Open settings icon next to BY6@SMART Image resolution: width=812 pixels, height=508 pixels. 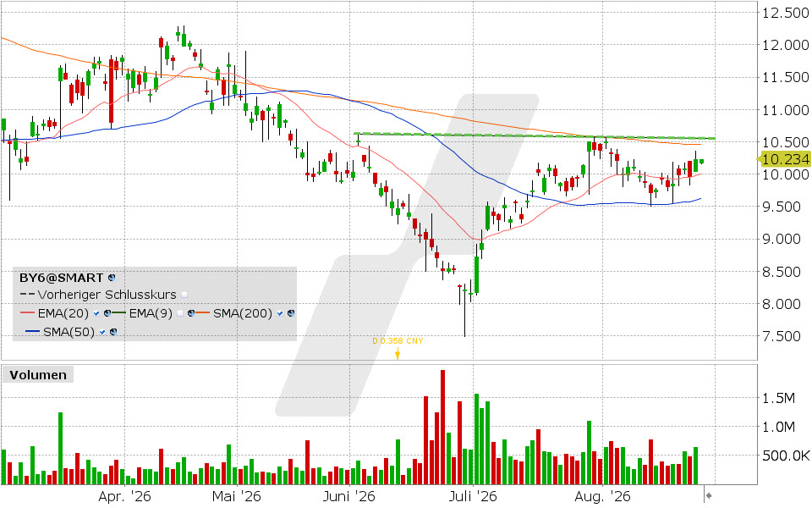click(112, 278)
